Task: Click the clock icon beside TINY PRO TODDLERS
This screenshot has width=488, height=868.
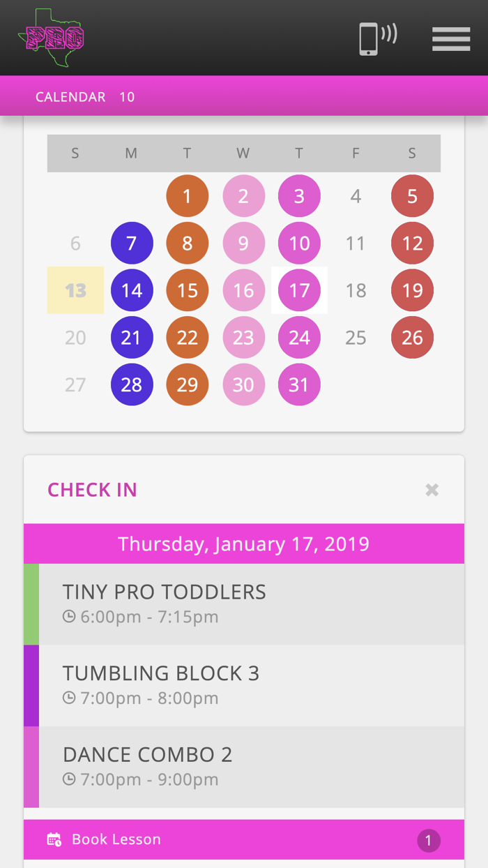Action: (68, 616)
